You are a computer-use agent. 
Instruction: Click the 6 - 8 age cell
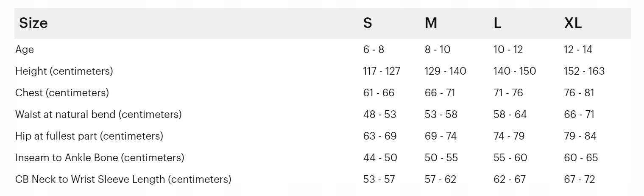coord(374,49)
